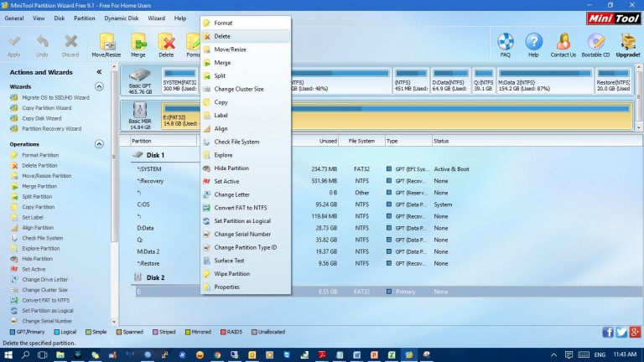Choose Wipe Partition in the context menu
The height and width of the screenshot is (362, 644).
tap(246, 274)
